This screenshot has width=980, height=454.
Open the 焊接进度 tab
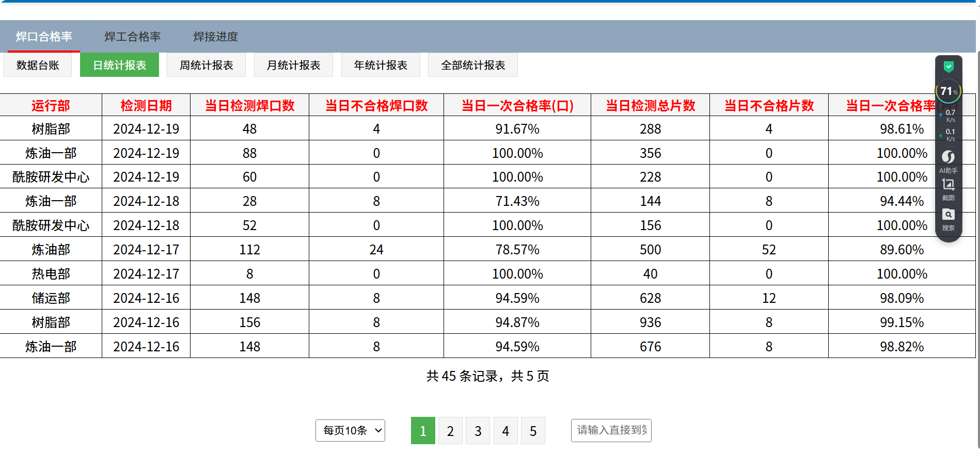click(216, 37)
